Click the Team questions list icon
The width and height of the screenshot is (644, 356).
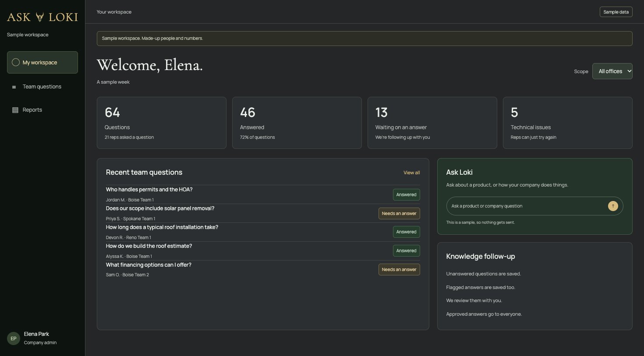point(14,87)
